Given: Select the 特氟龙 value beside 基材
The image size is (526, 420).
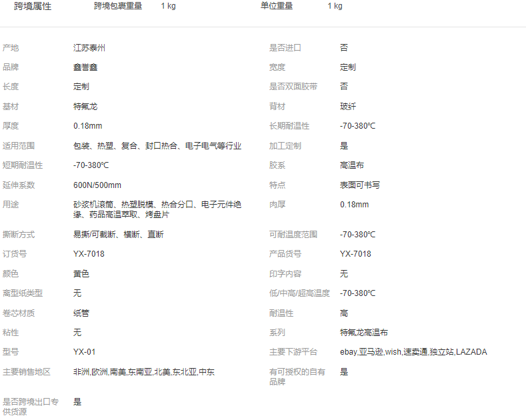Looking at the screenshot, I should tap(85, 107).
